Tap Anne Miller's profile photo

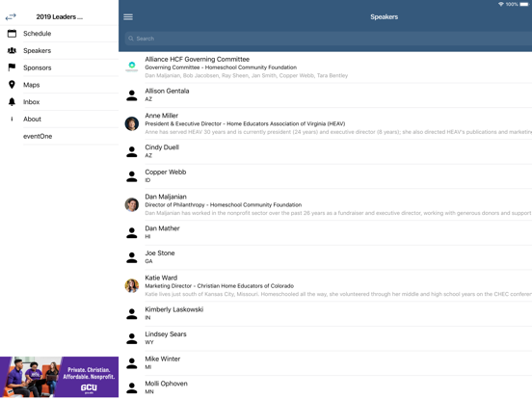(132, 123)
